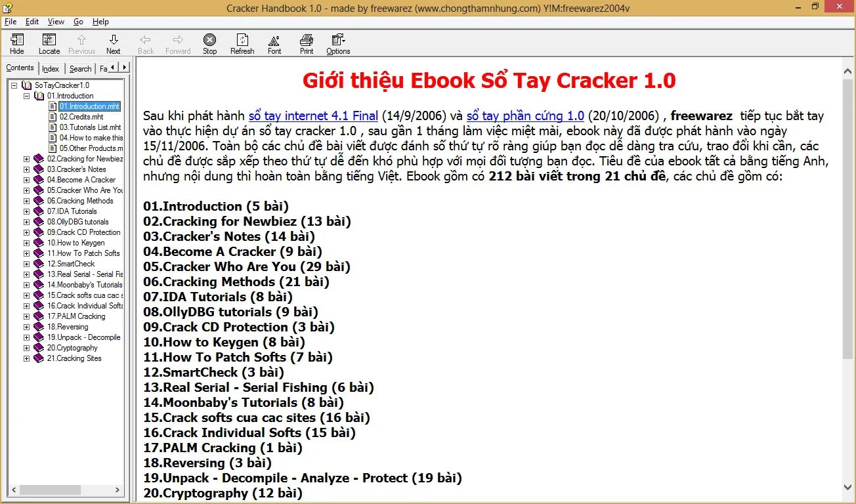Screen dimensions: 856x504
Task: Collapse the 01.Introduction tree node
Action: click(x=26, y=96)
